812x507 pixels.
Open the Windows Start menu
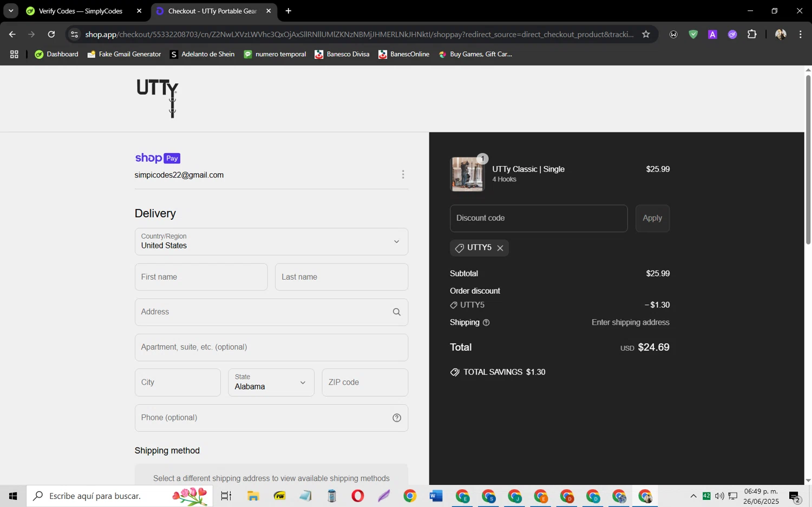pos(13,496)
